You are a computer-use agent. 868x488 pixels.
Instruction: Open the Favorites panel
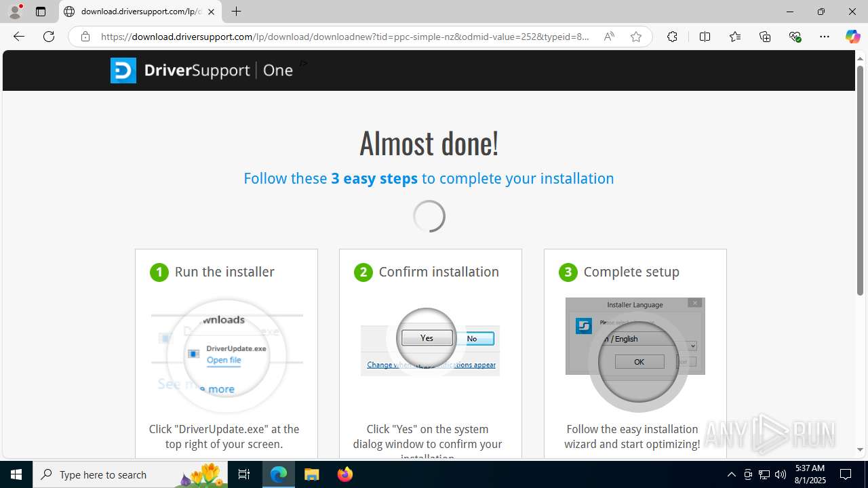(x=735, y=37)
